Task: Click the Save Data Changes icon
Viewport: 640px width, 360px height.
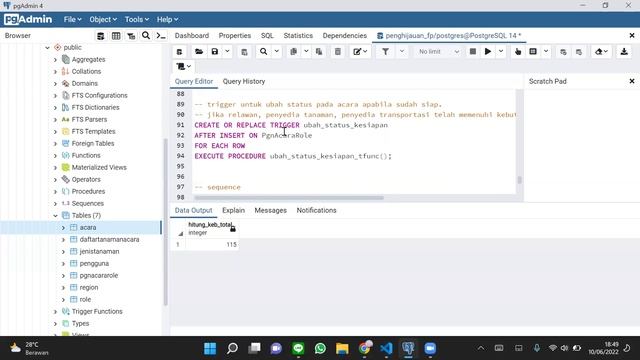Action: (x=244, y=52)
